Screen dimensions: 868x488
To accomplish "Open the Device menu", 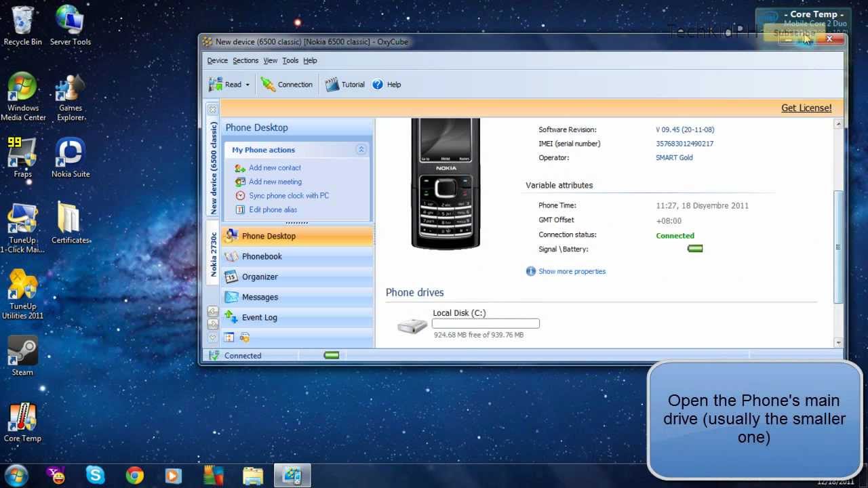I will pos(218,60).
